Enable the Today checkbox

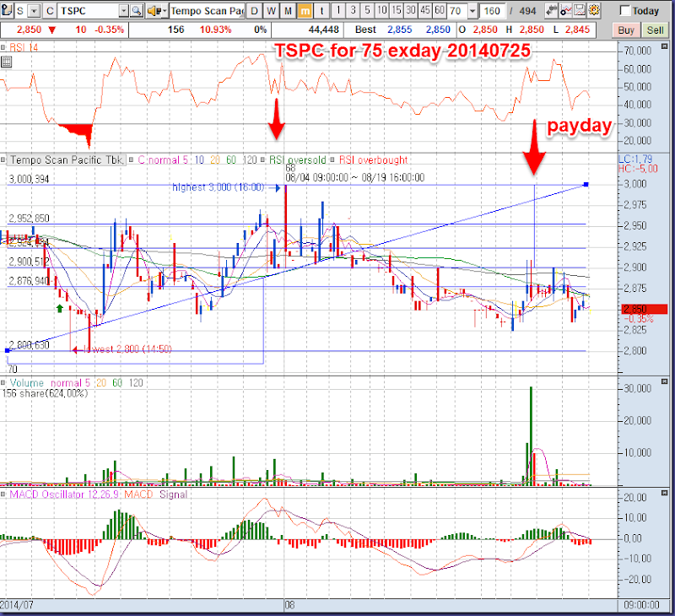click(625, 11)
